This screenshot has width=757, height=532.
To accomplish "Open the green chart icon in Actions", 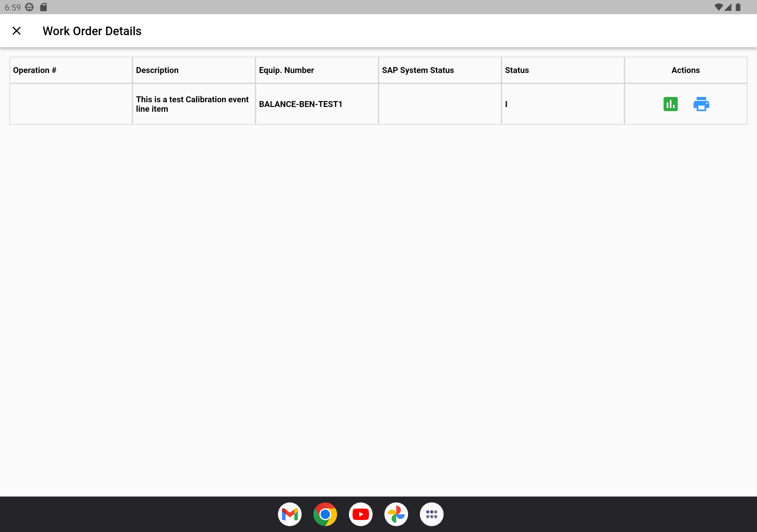I will (x=670, y=104).
